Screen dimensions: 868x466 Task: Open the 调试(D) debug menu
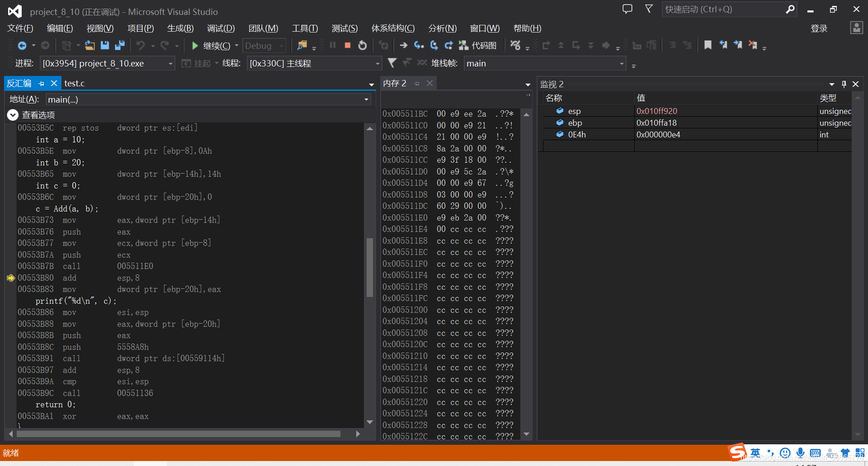point(221,28)
